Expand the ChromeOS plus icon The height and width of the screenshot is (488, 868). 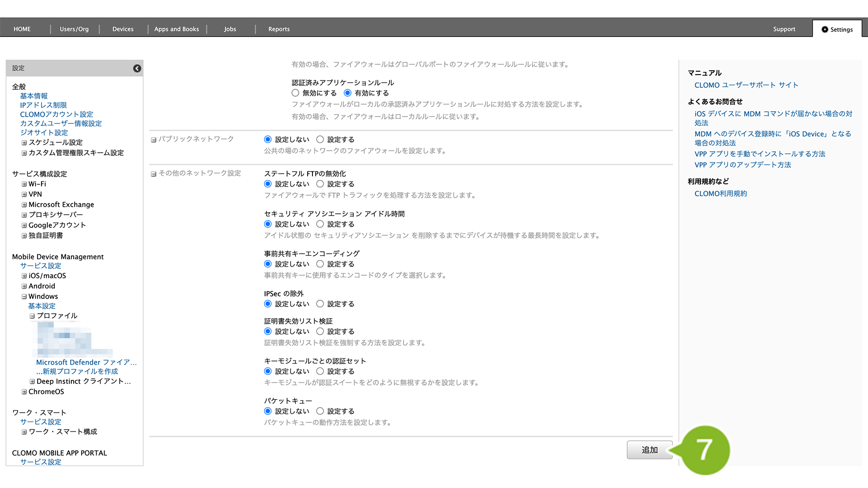(24, 391)
